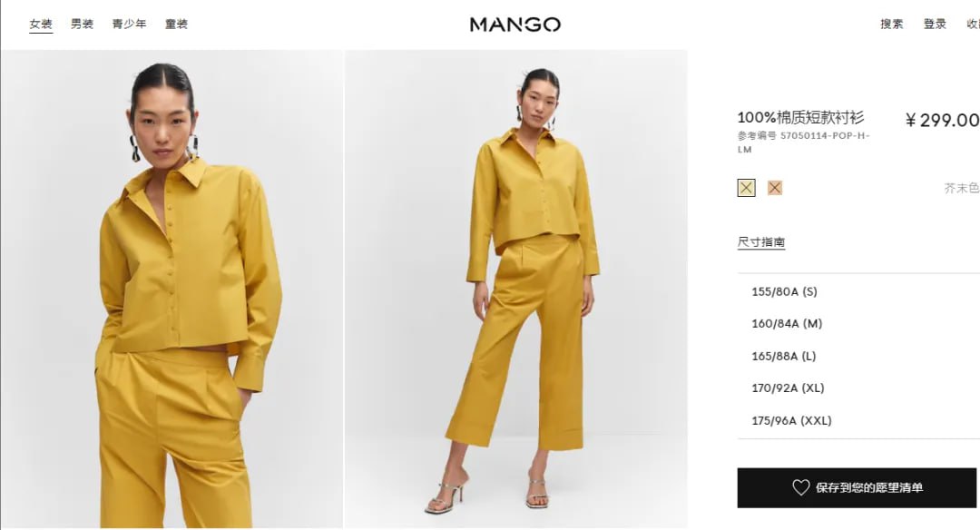The width and height of the screenshot is (980, 530).
Task: Select size 160/84A (M)
Action: pos(858,324)
